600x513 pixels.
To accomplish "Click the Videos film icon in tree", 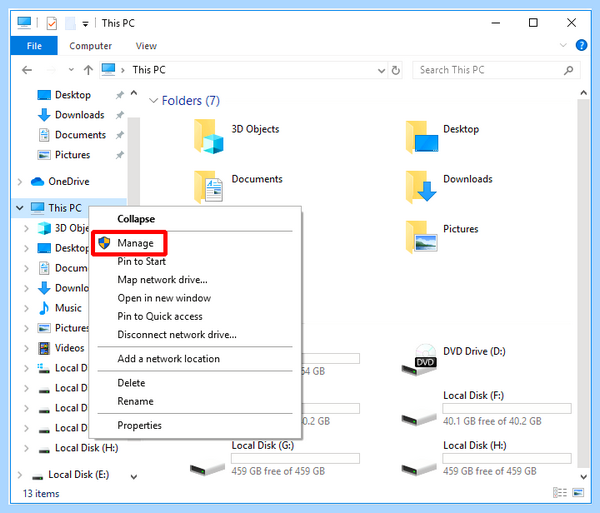I will tap(44, 348).
